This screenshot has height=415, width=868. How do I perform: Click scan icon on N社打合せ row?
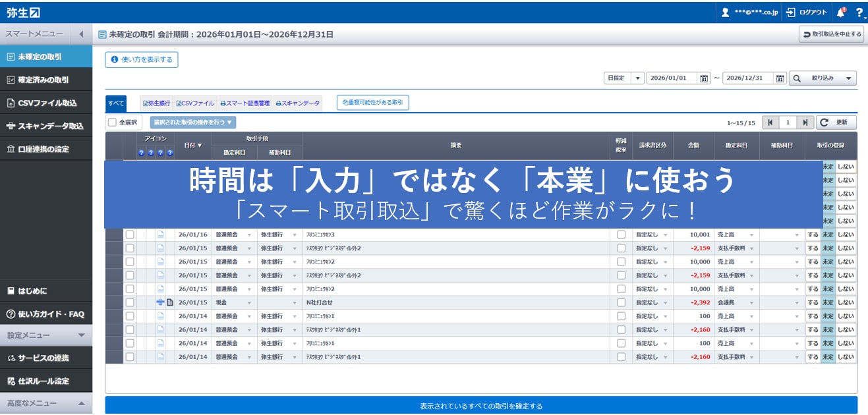pos(160,302)
